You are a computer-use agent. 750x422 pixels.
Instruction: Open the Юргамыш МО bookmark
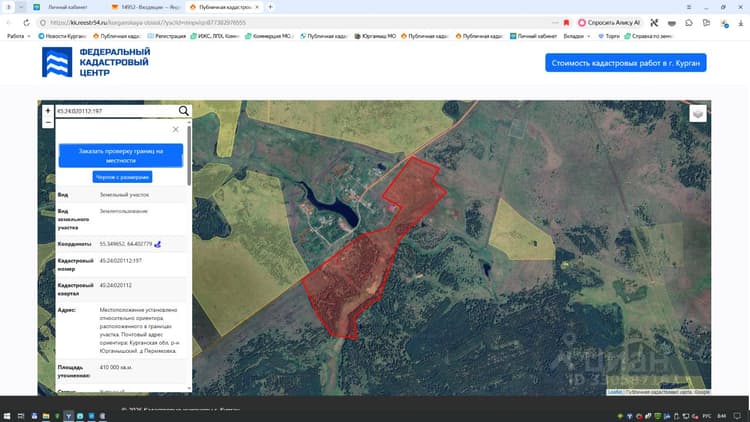point(375,36)
